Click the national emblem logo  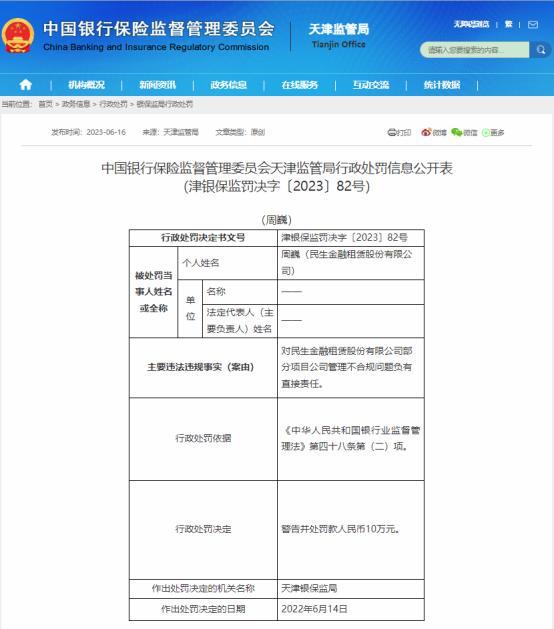[x=18, y=36]
